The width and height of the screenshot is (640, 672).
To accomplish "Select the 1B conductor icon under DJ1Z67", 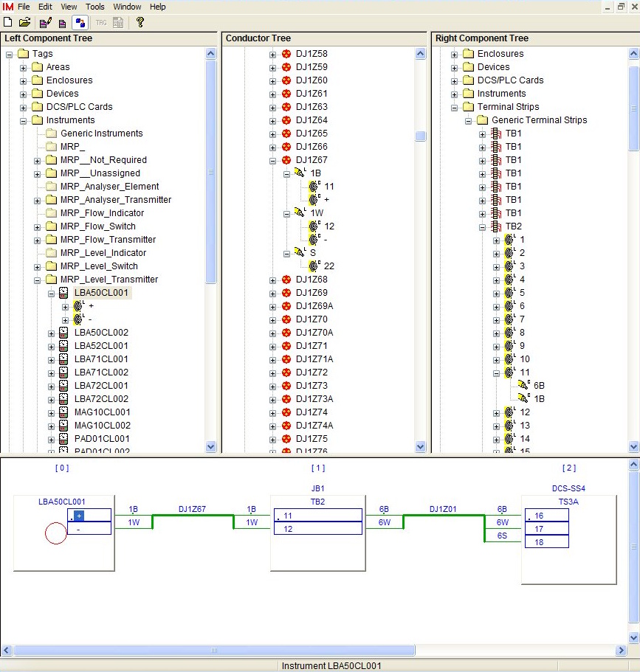I will pyautogui.click(x=300, y=173).
